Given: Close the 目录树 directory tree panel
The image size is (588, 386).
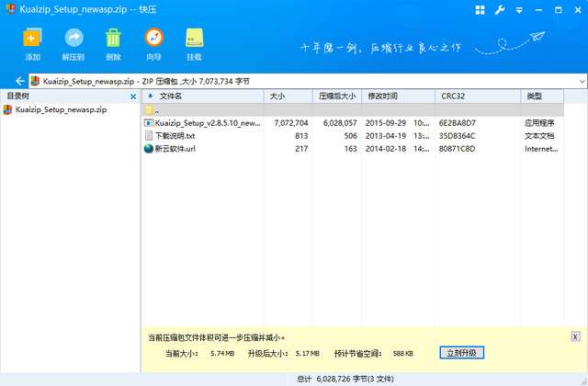Looking at the screenshot, I should pyautogui.click(x=133, y=96).
